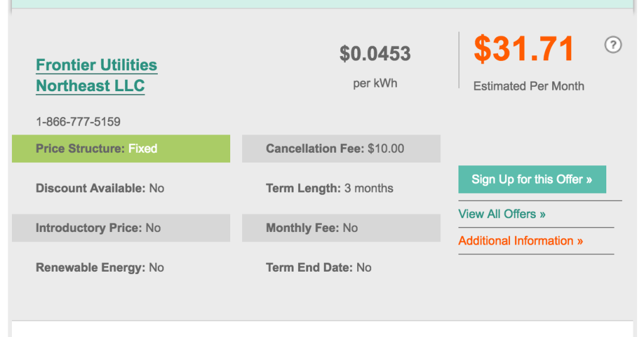Click the Introductory Price: No row
This screenshot has height=337, width=644.
(121, 228)
